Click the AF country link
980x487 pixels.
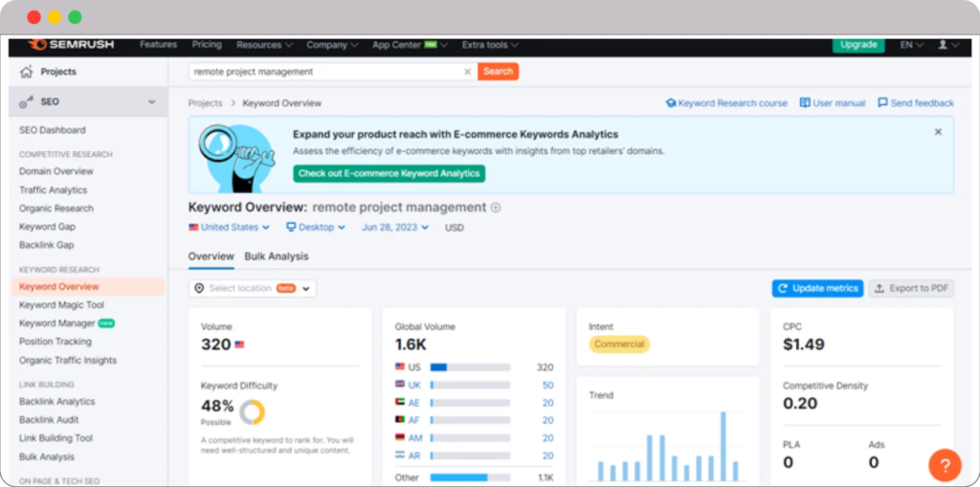(414, 420)
